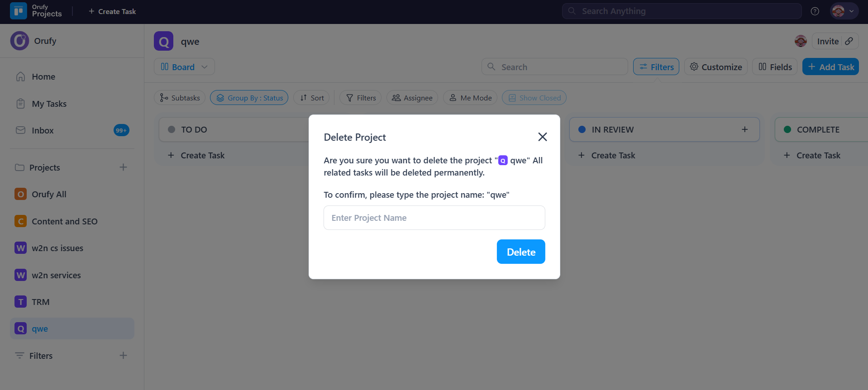Add a new filter with plus icon

(123, 356)
